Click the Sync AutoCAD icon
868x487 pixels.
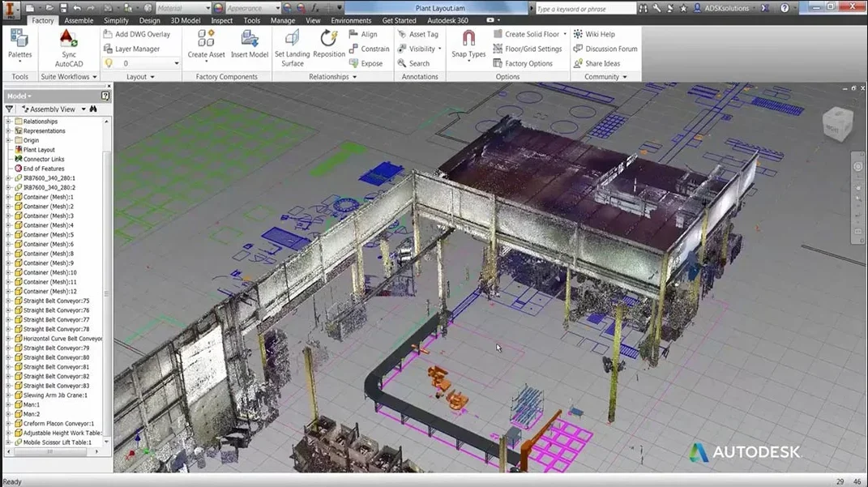(x=69, y=39)
